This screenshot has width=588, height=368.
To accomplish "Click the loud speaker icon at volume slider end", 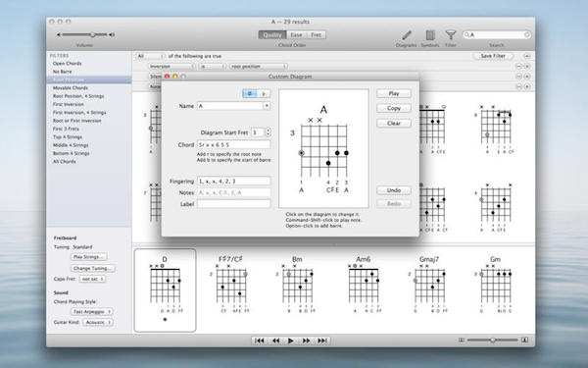I will pyautogui.click(x=112, y=34).
